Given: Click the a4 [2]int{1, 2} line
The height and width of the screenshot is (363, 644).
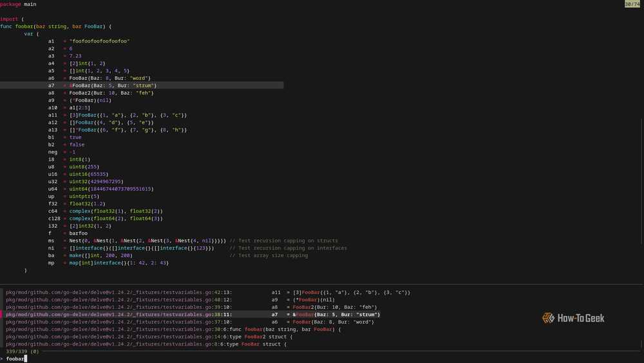Looking at the screenshot, I should click(77, 63).
